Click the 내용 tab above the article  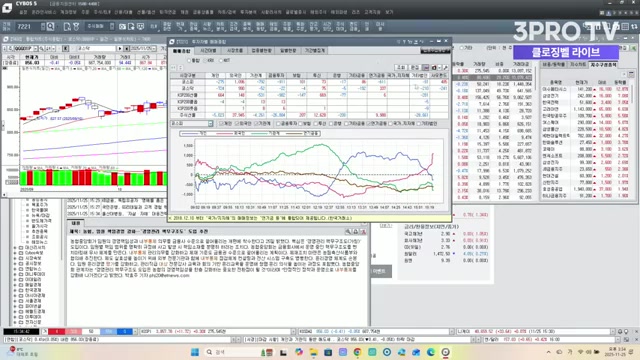click(76, 223)
